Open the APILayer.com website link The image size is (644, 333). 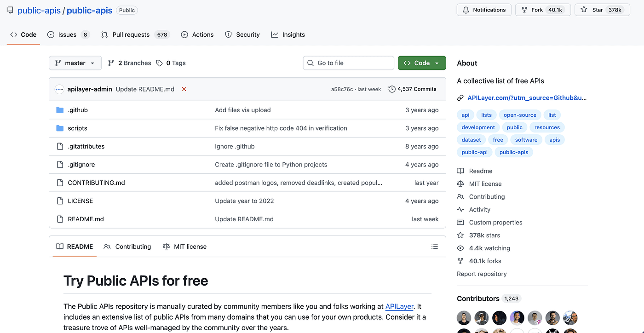pos(527,98)
